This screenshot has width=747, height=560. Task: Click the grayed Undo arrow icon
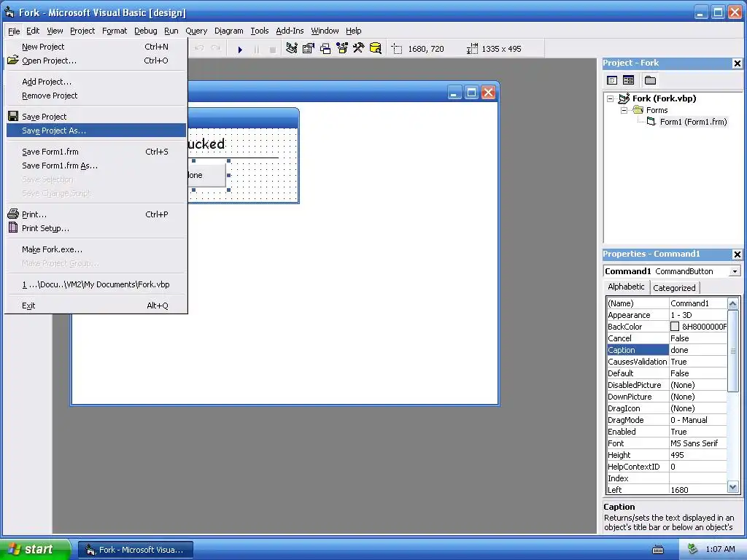(x=200, y=48)
